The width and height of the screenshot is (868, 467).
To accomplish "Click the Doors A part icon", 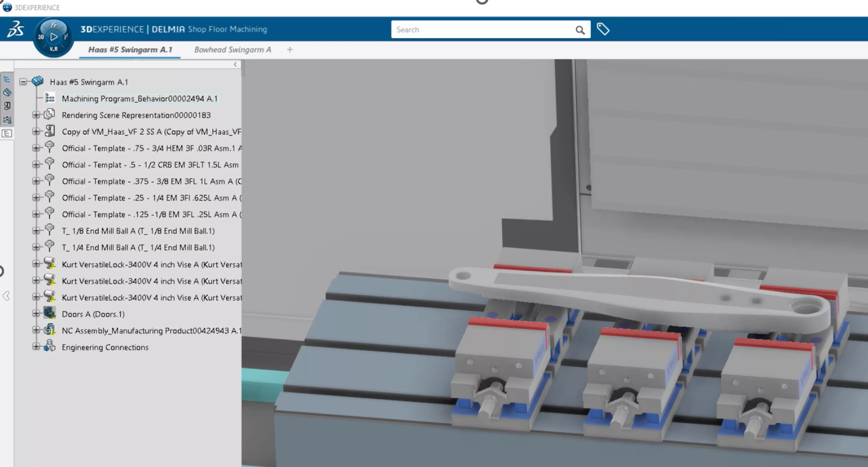I will (x=49, y=313).
